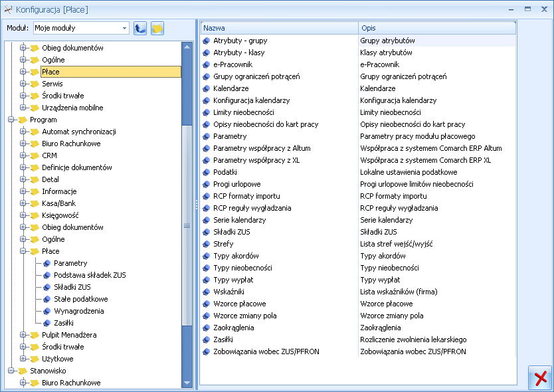Click the Kalendarze row icon

click(x=207, y=88)
